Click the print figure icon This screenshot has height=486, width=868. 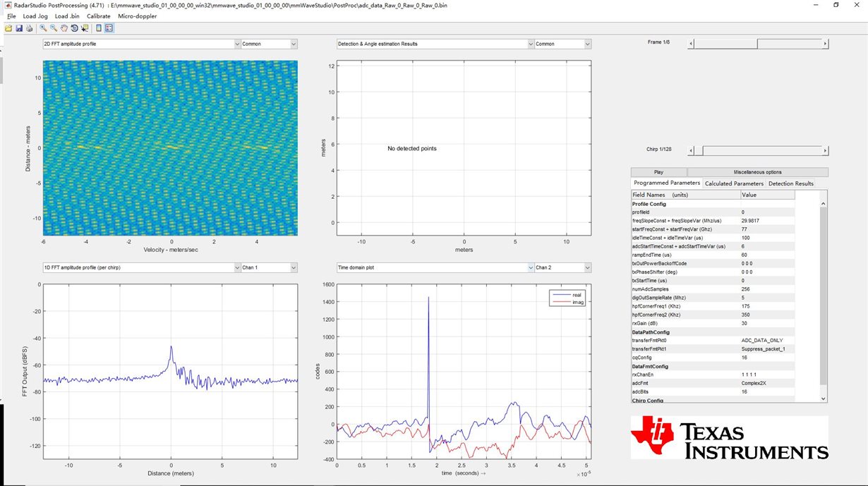point(29,28)
